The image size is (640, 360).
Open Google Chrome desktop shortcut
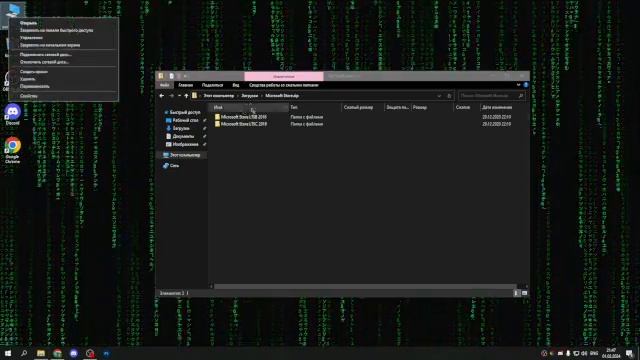(12, 150)
